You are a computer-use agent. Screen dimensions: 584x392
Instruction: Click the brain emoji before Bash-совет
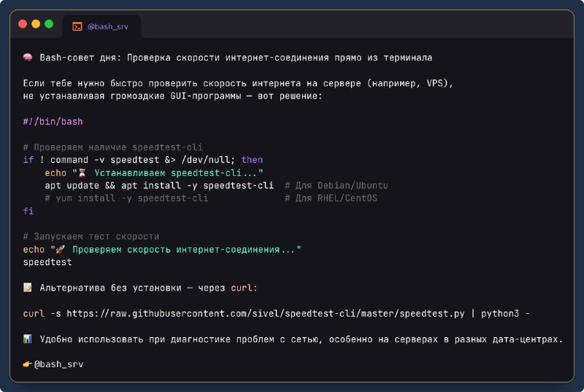click(x=28, y=58)
